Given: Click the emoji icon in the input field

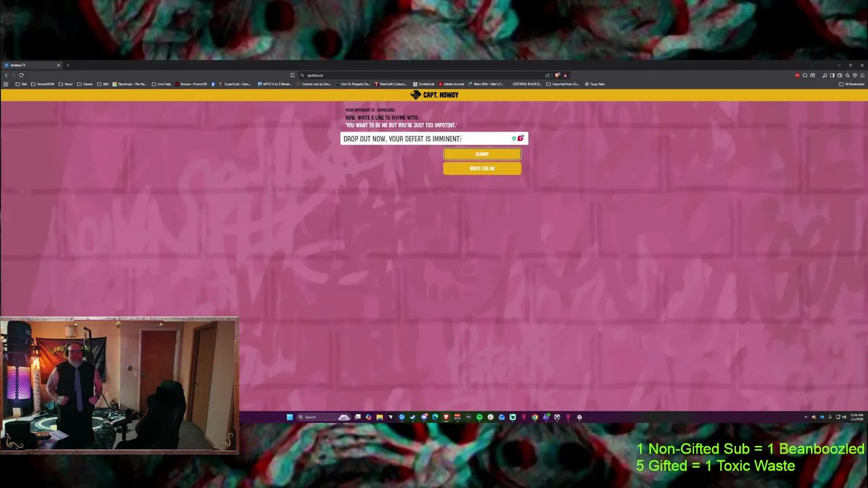Looking at the screenshot, I should [521, 138].
